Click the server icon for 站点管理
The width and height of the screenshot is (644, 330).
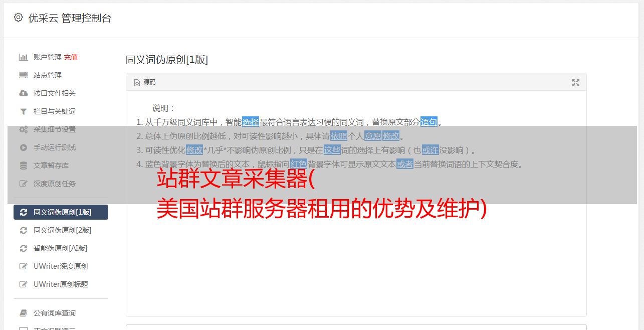pyautogui.click(x=23, y=75)
